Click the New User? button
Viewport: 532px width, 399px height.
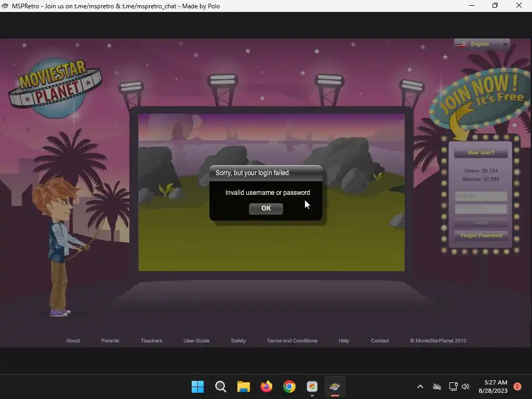tap(481, 153)
